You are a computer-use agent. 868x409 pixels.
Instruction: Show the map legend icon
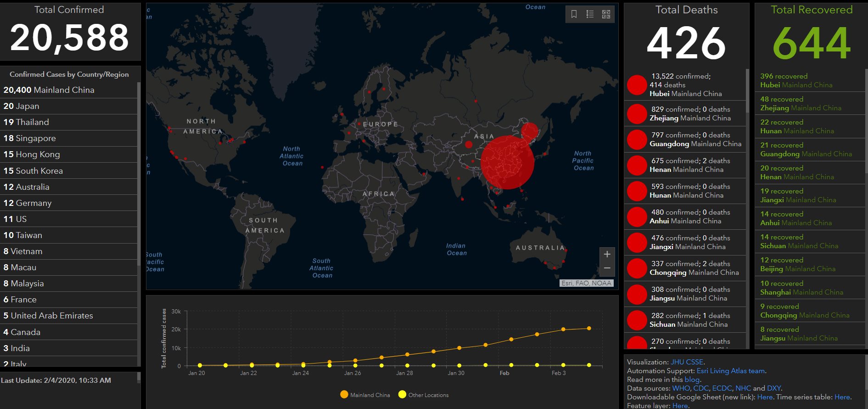click(x=590, y=14)
